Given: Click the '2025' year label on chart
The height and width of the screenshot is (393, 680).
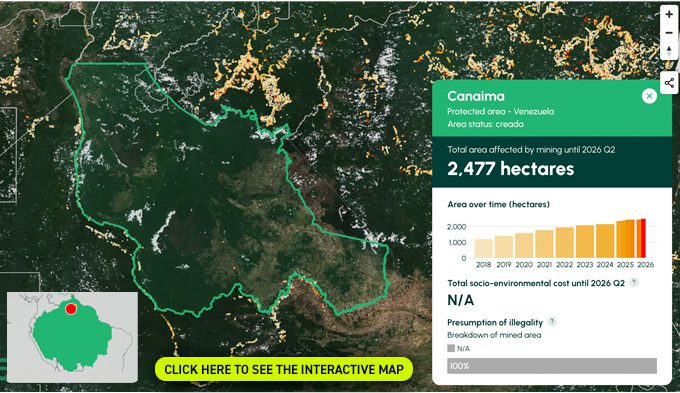Looking at the screenshot, I should point(625,265).
